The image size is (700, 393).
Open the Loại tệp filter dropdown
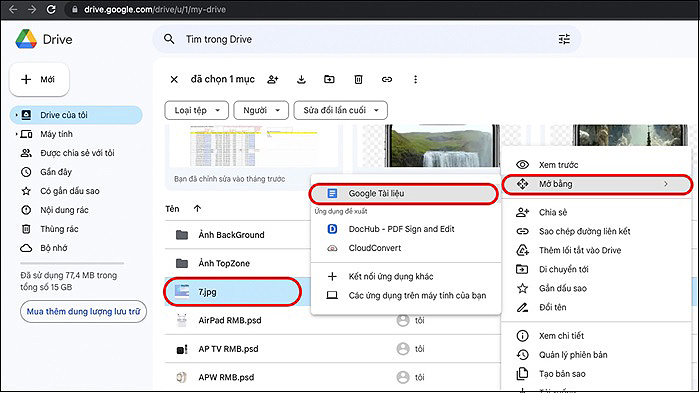tap(196, 110)
